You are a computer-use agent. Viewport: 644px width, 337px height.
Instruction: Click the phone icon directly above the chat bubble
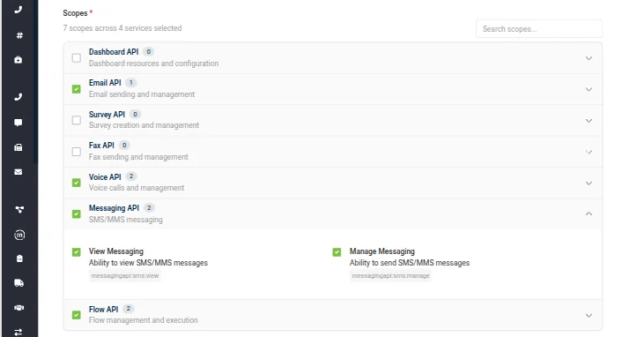coord(19,97)
